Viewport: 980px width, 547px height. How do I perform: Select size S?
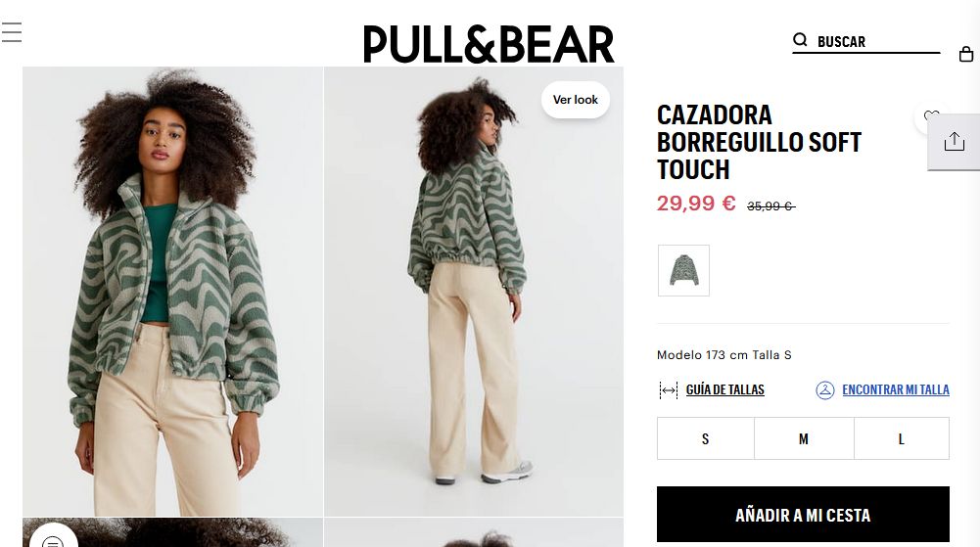point(706,439)
